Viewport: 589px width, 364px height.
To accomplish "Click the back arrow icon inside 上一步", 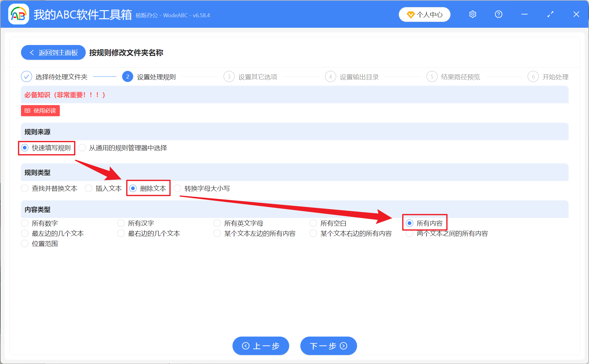I will [245, 346].
